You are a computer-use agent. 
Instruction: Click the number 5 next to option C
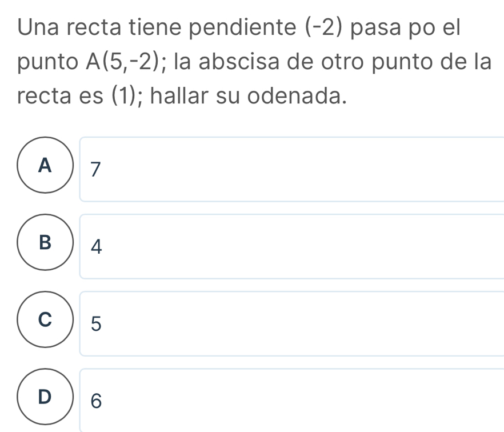[x=97, y=324]
